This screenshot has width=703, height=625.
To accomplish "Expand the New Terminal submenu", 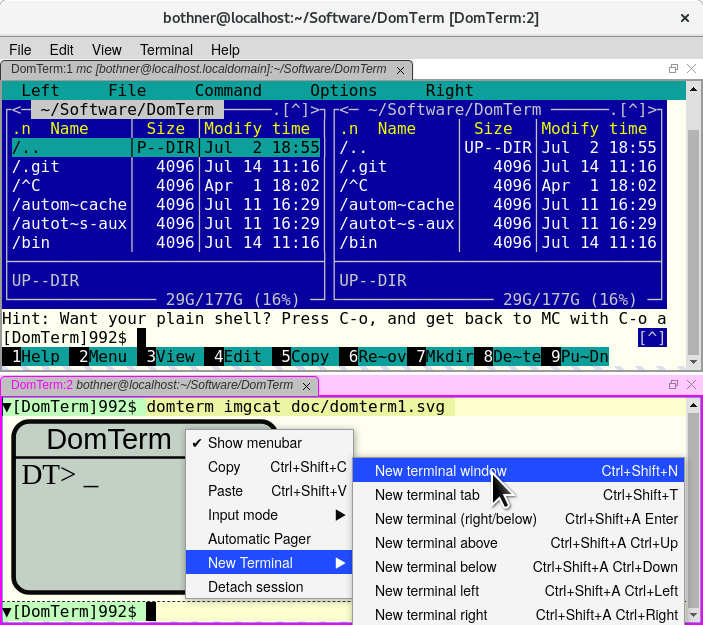I will click(269, 563).
